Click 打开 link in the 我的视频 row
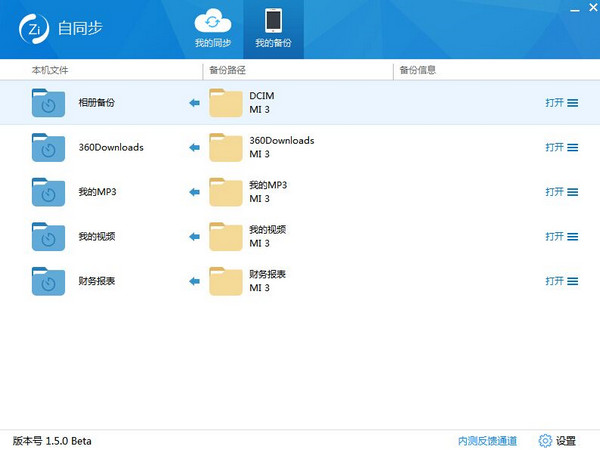 554,236
